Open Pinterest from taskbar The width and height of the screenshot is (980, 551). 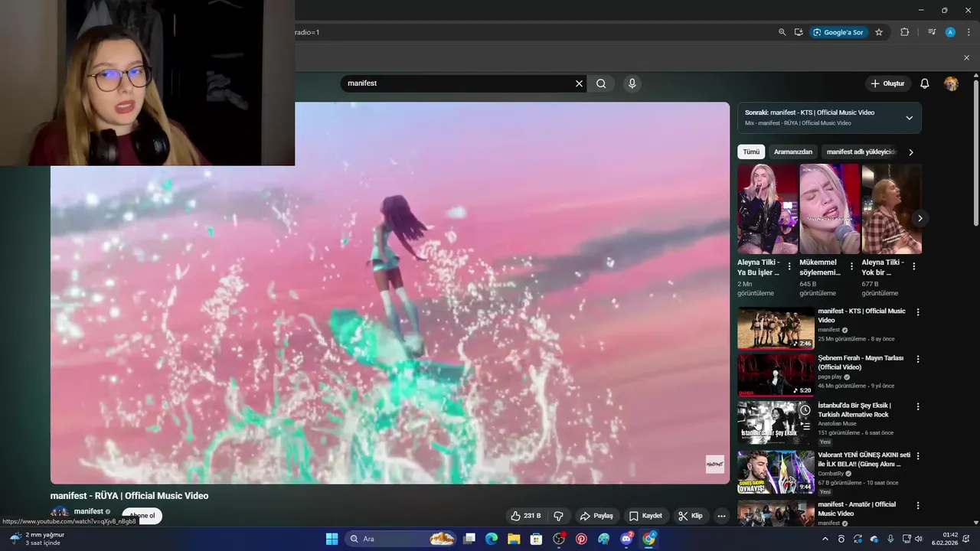[581, 539]
